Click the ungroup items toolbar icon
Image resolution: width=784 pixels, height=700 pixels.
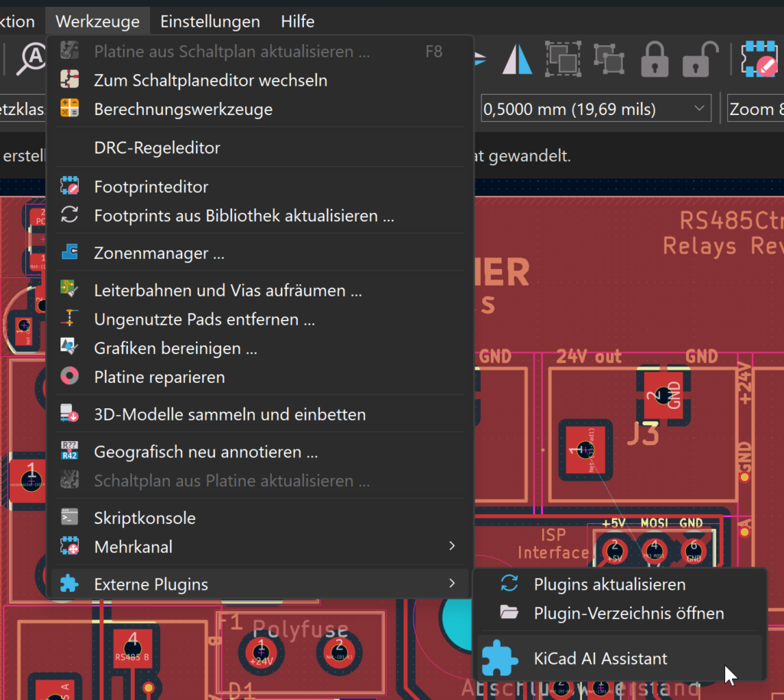click(x=609, y=60)
